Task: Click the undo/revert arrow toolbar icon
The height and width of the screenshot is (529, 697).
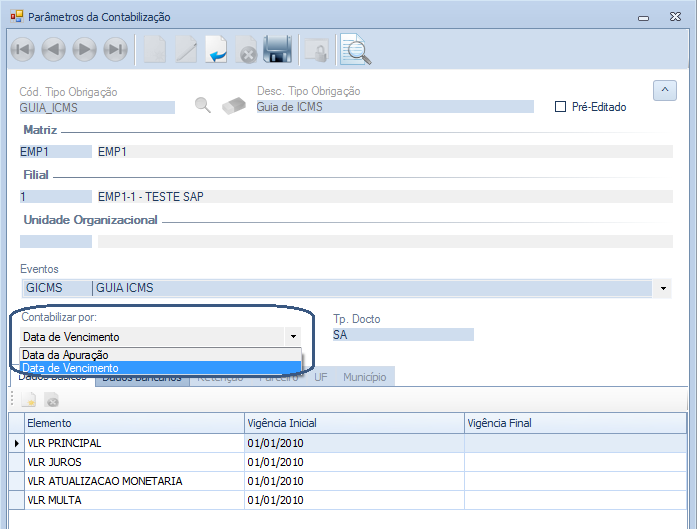Action: coord(216,50)
